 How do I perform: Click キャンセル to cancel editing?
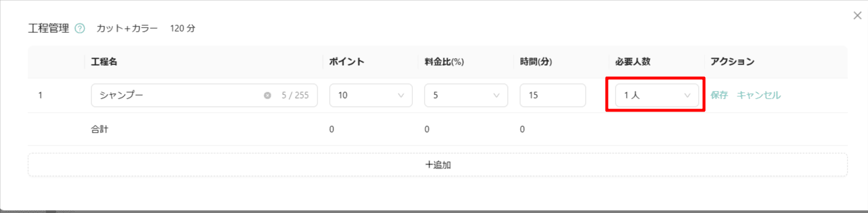pos(758,95)
